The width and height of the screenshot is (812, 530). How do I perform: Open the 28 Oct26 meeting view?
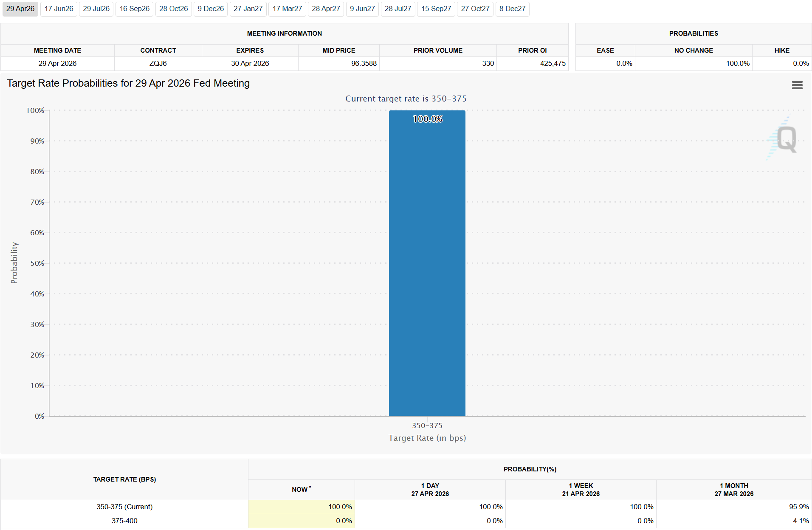pos(173,9)
